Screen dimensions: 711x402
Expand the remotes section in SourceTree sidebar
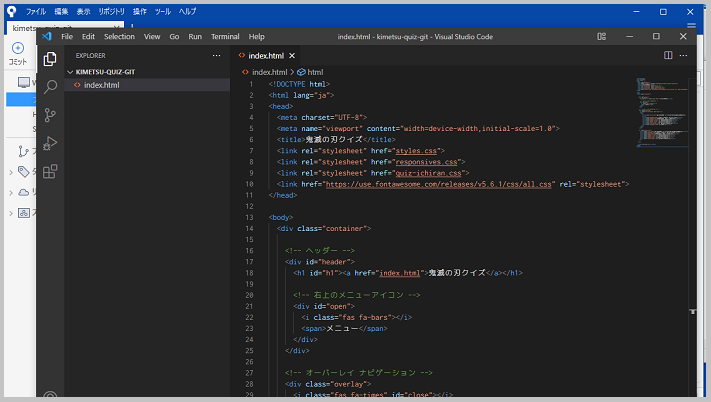pos(11,193)
